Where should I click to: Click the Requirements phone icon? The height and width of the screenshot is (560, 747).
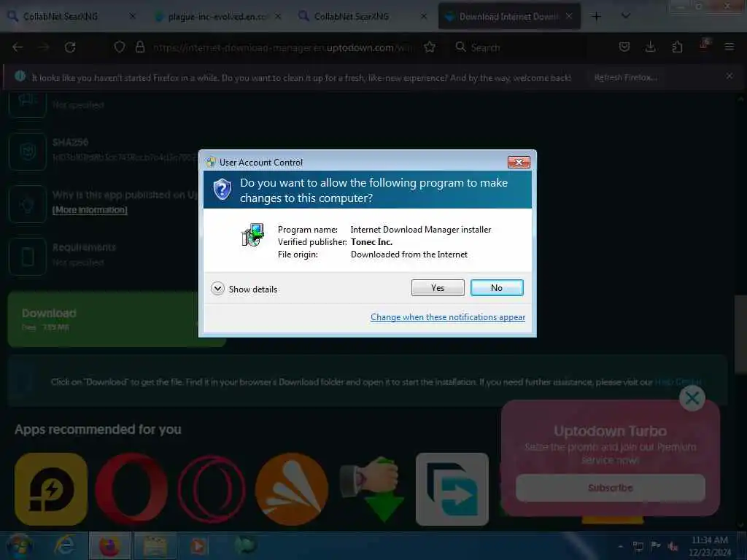pyautogui.click(x=28, y=256)
